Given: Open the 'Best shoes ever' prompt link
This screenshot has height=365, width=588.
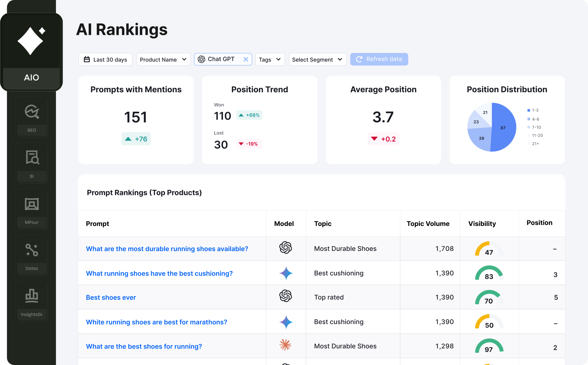Looking at the screenshot, I should pyautogui.click(x=111, y=298).
